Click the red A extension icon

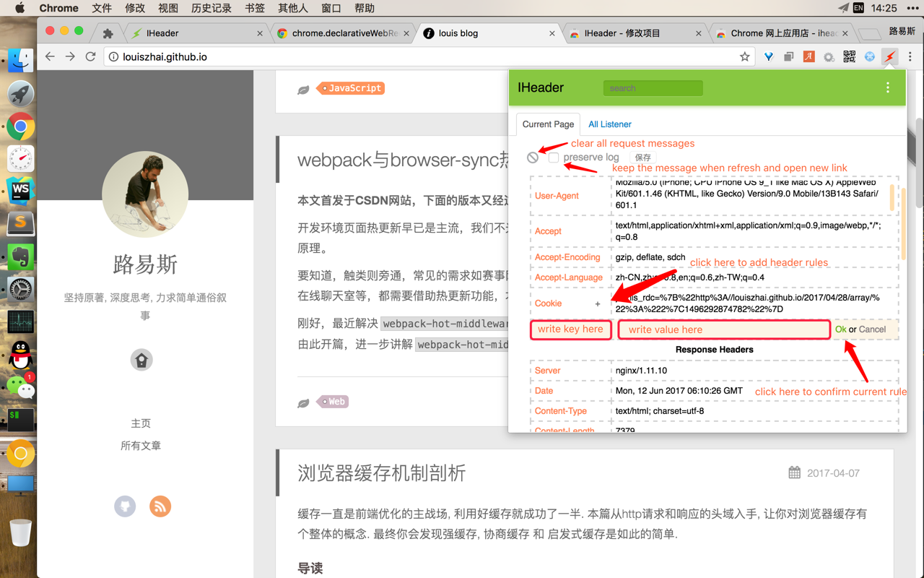(809, 56)
